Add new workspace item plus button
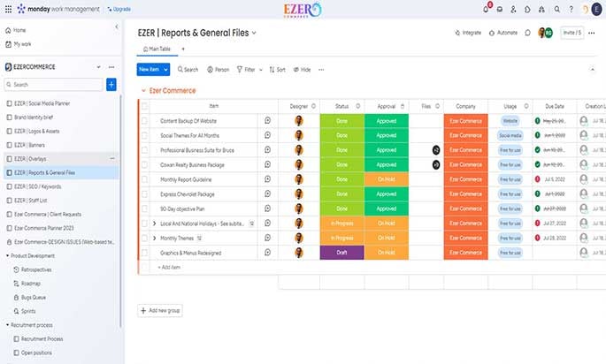 [x=111, y=85]
